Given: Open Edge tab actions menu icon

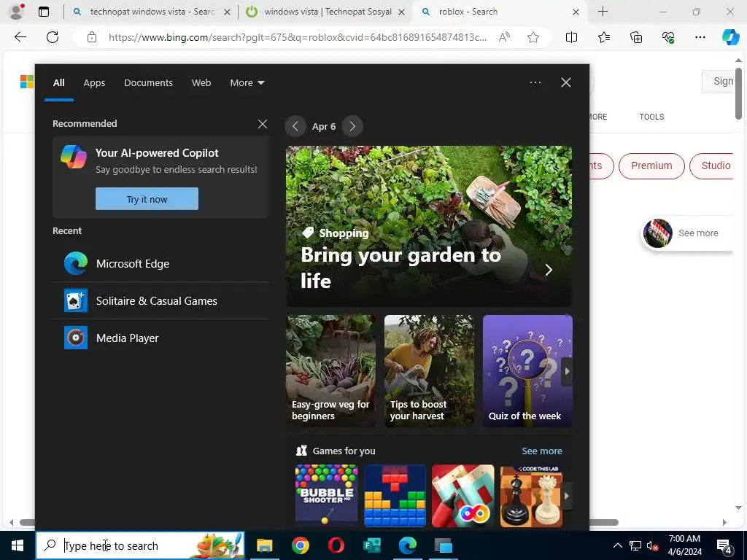Looking at the screenshot, I should [x=44, y=12].
